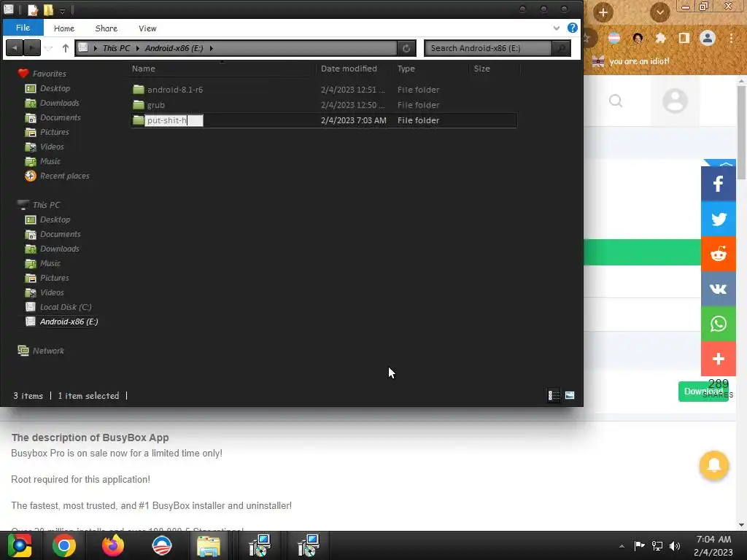Switch to the View ribbon tab

147,28
